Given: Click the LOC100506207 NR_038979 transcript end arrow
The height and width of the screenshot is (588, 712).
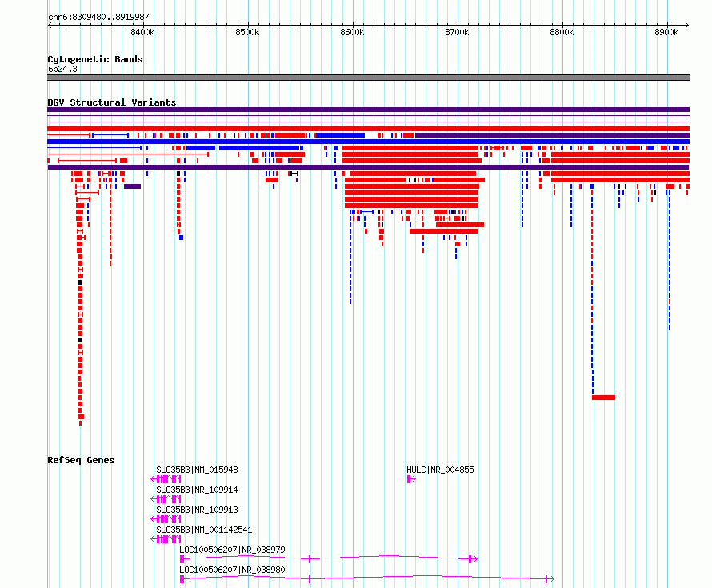Looking at the screenshot, I should tap(473, 559).
